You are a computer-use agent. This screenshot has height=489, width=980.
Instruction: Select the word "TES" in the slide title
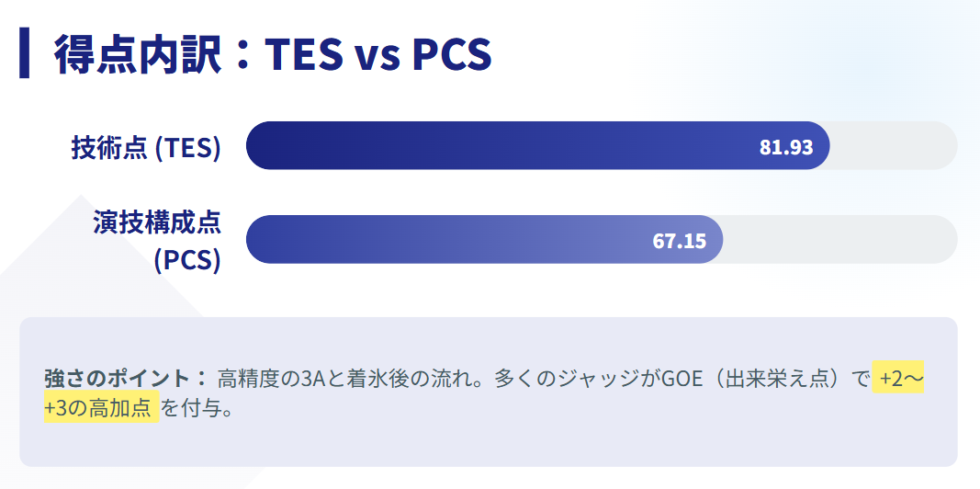coord(303,54)
